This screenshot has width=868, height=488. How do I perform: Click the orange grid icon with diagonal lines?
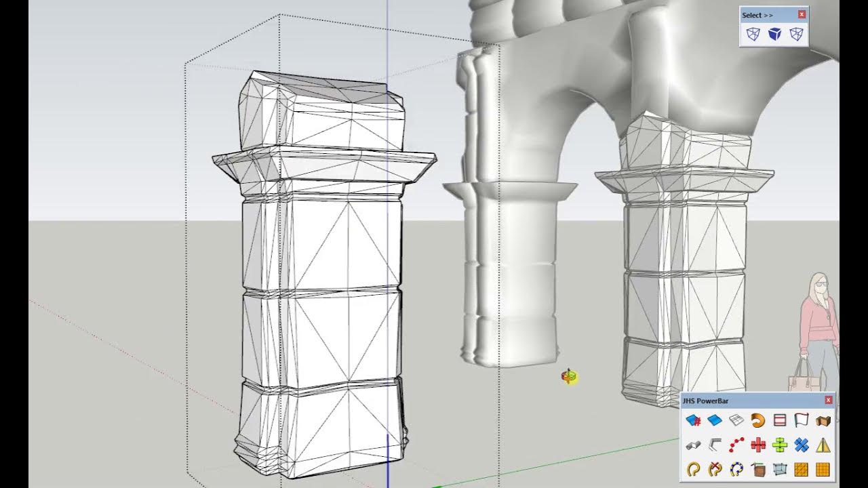pyautogui.click(x=802, y=469)
